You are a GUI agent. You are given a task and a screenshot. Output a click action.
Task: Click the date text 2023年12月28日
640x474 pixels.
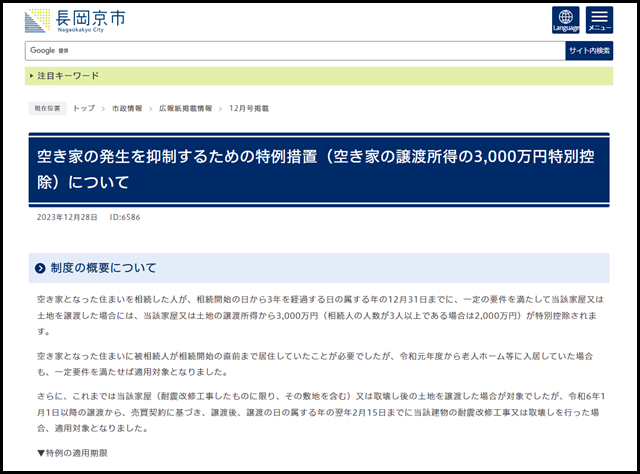[67, 217]
